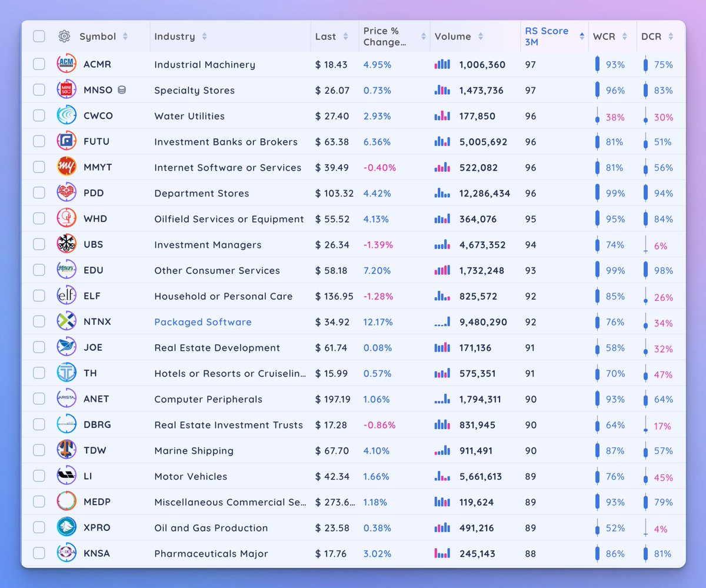
Task: Click the 12,286,434 volume value
Action: pos(485,193)
